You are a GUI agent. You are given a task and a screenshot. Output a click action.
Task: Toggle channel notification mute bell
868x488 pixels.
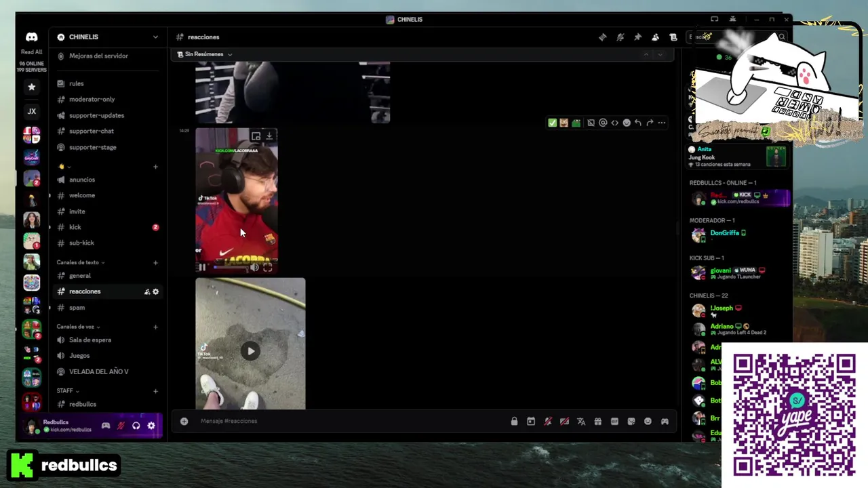620,37
